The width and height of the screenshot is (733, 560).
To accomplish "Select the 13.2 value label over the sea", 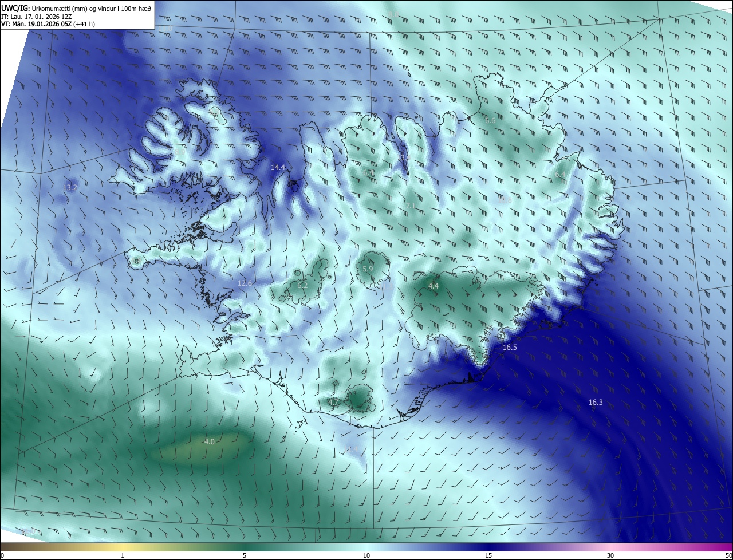I will coord(70,187).
